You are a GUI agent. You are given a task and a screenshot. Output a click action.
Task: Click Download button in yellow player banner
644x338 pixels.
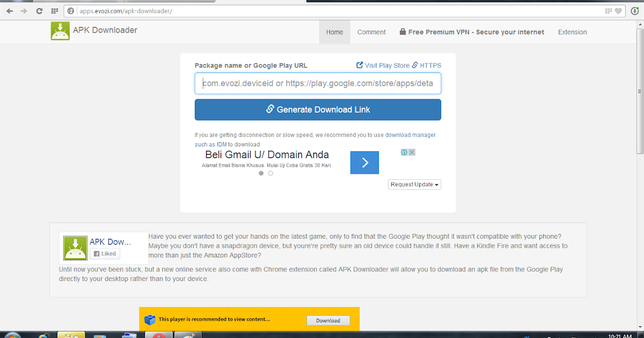(328, 320)
